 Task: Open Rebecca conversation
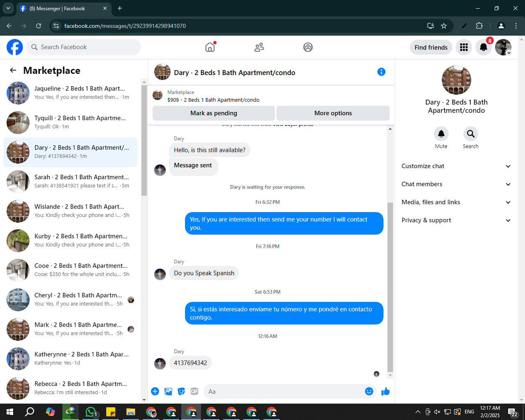(x=70, y=388)
